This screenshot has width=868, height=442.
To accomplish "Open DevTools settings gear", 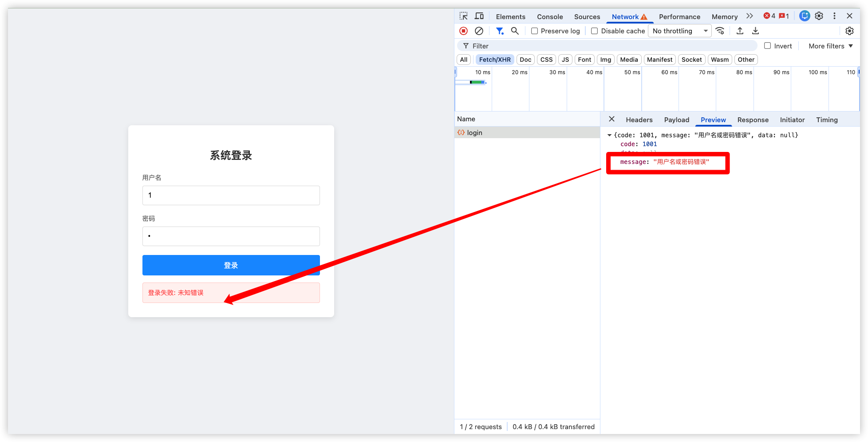I will click(x=819, y=16).
